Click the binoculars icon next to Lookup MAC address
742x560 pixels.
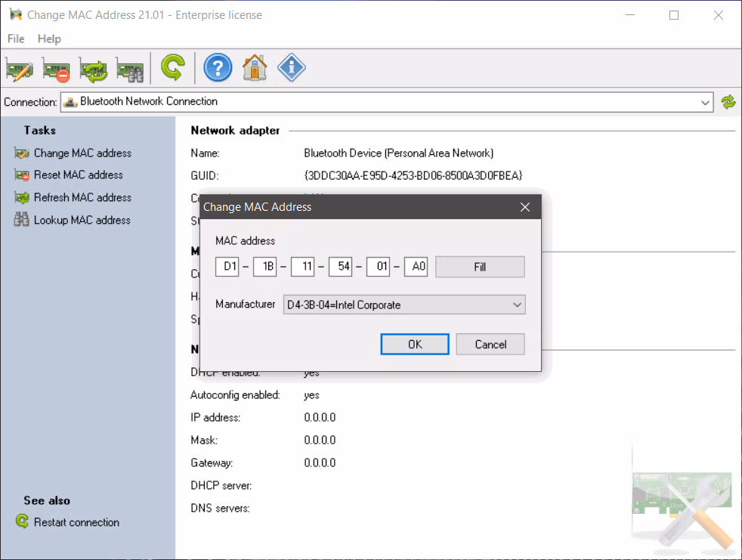pos(21,220)
